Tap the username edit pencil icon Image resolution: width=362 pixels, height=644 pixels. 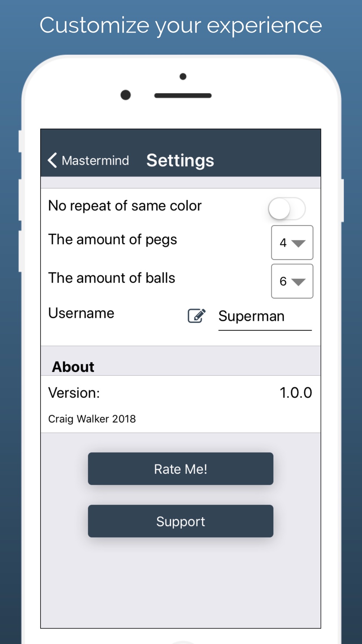pos(197,315)
